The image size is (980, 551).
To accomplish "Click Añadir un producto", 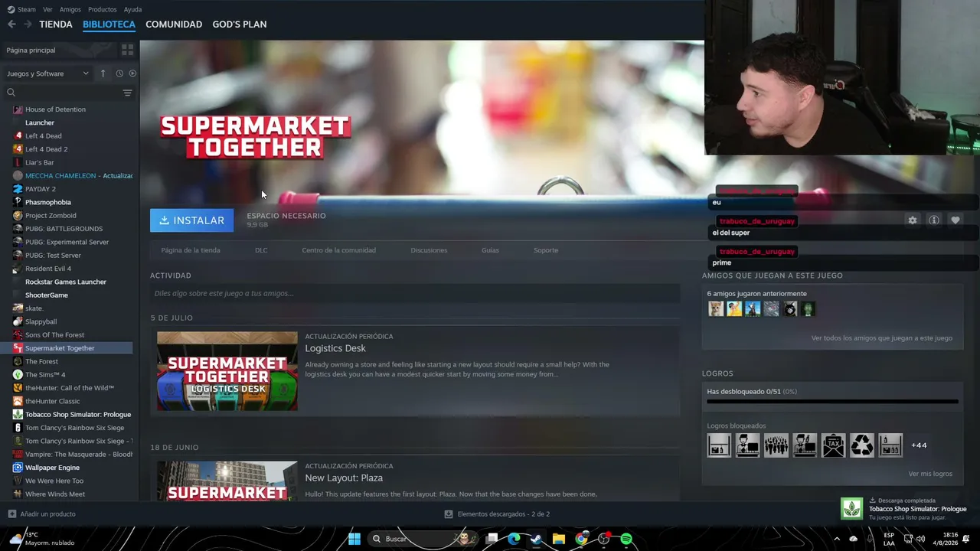I will [47, 514].
